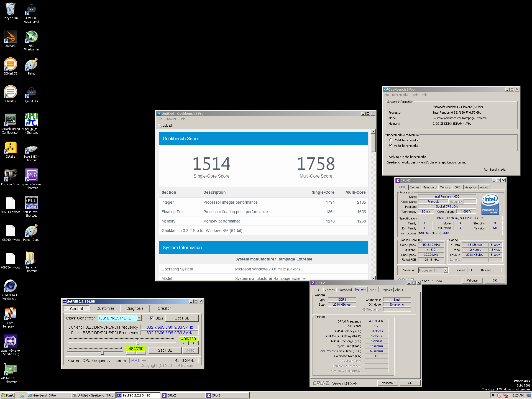
Task: Select the QuickLOD desktop icon
Action: tap(31, 94)
